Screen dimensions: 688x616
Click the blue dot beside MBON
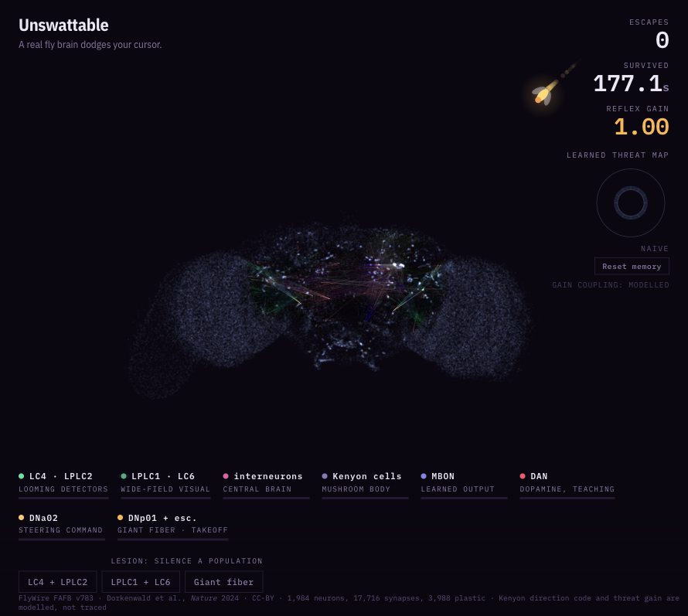(424, 476)
